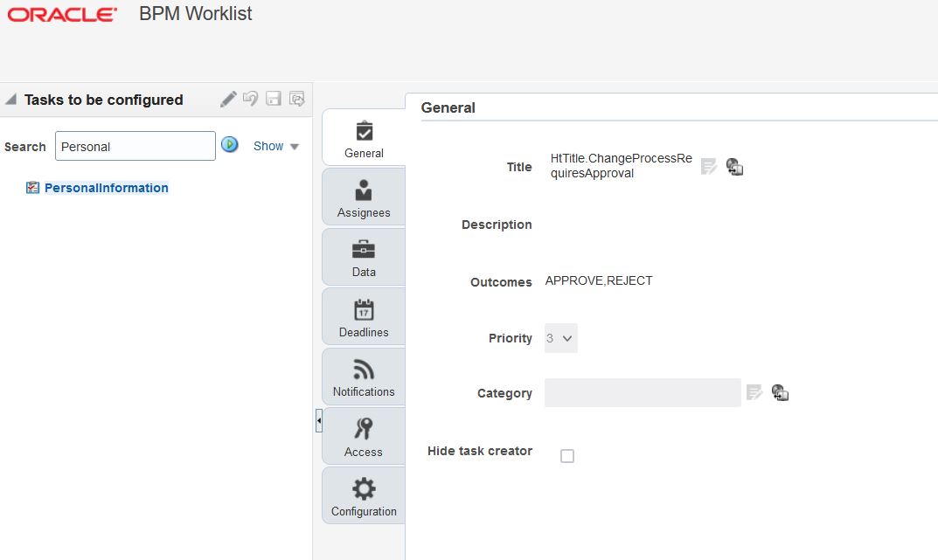Click the revert changes icon

[x=251, y=99]
